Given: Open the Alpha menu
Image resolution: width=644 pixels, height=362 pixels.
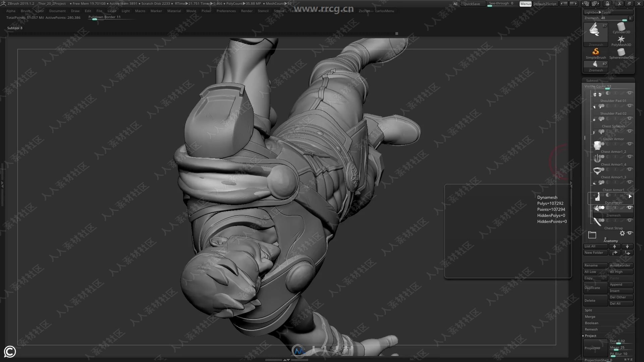Looking at the screenshot, I should [11, 11].
